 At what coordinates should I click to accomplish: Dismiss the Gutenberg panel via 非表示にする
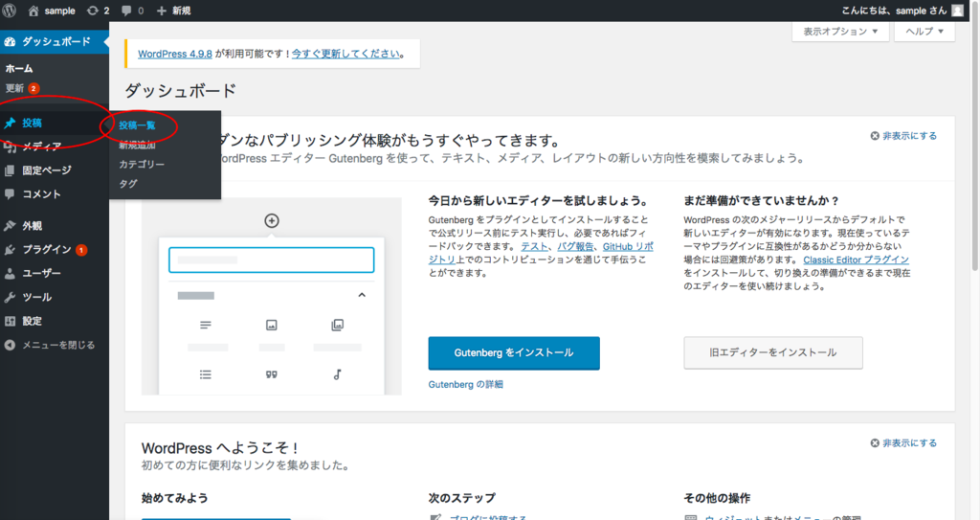tap(903, 136)
